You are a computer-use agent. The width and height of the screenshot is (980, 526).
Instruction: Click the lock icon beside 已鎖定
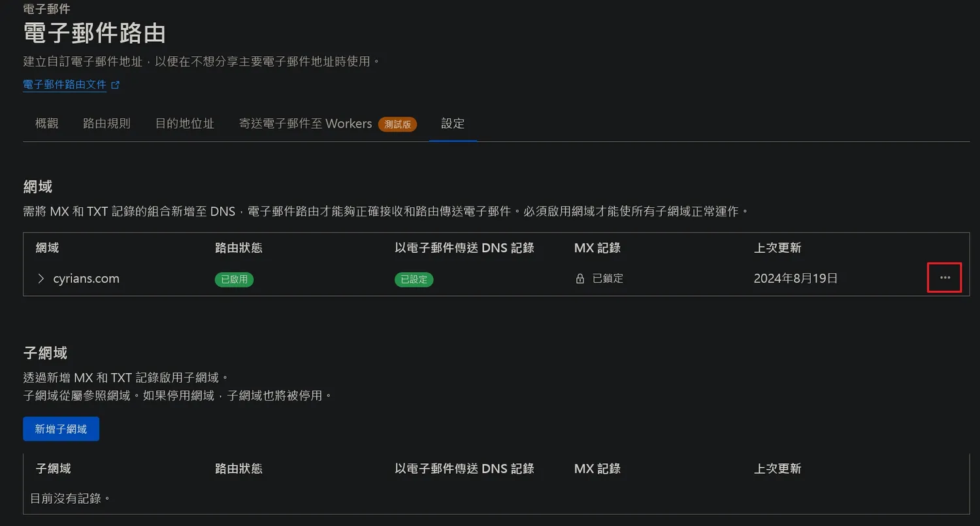coord(580,279)
